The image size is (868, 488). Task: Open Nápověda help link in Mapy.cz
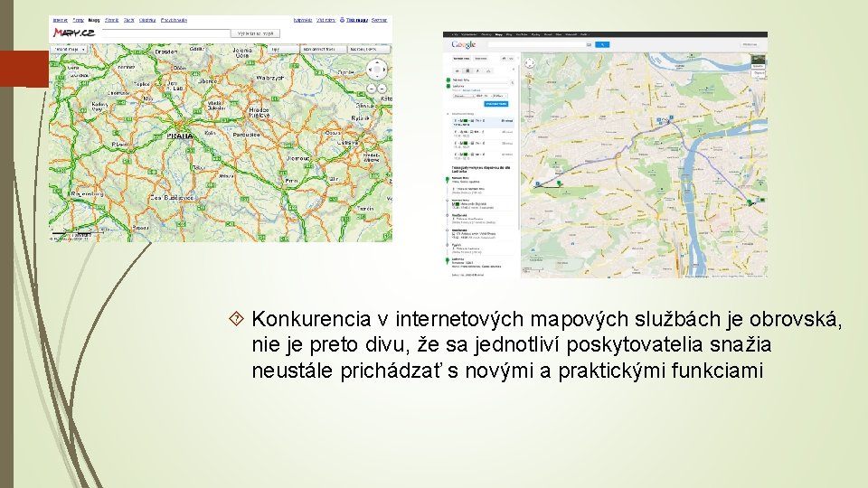(x=303, y=20)
